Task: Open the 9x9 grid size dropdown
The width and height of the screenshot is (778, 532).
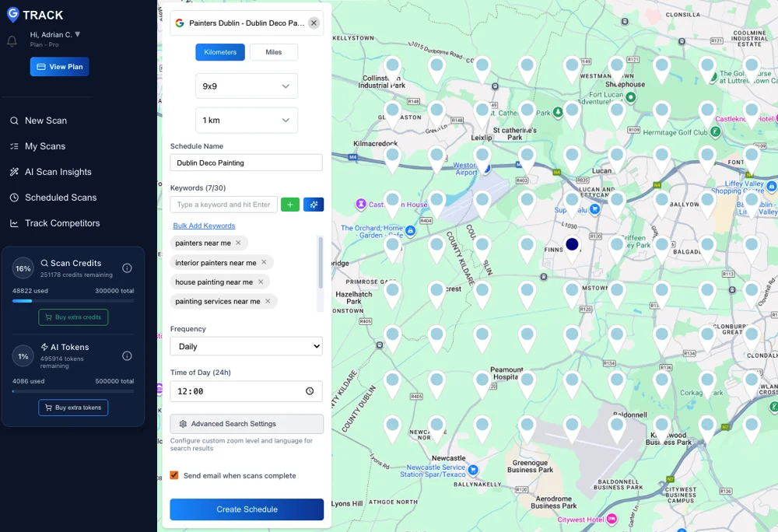Action: pyautogui.click(x=246, y=86)
